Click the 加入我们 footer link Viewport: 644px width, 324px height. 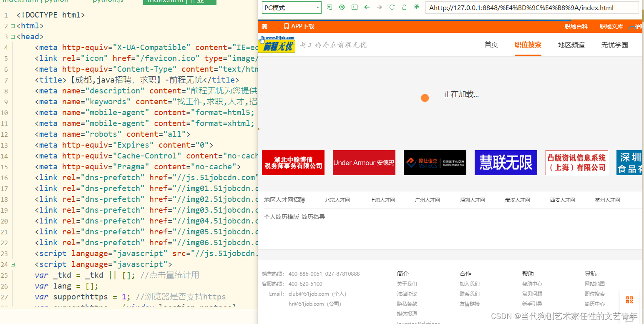pos(470,284)
